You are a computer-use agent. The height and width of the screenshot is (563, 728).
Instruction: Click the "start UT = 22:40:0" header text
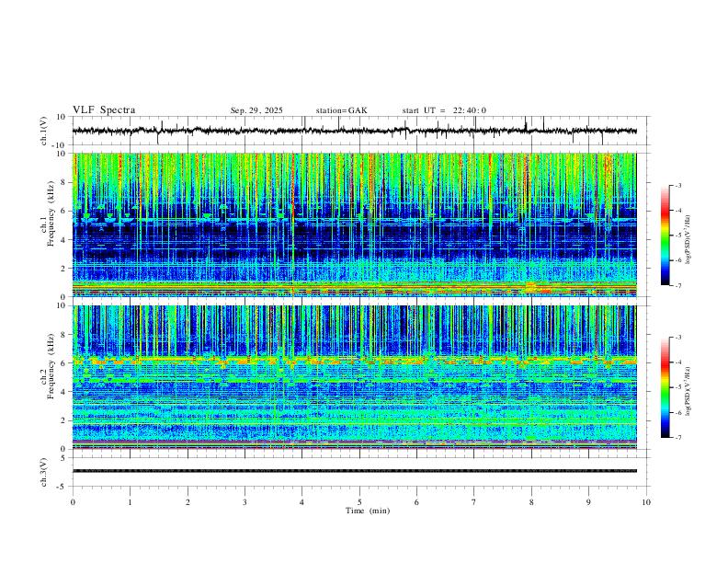444,110
